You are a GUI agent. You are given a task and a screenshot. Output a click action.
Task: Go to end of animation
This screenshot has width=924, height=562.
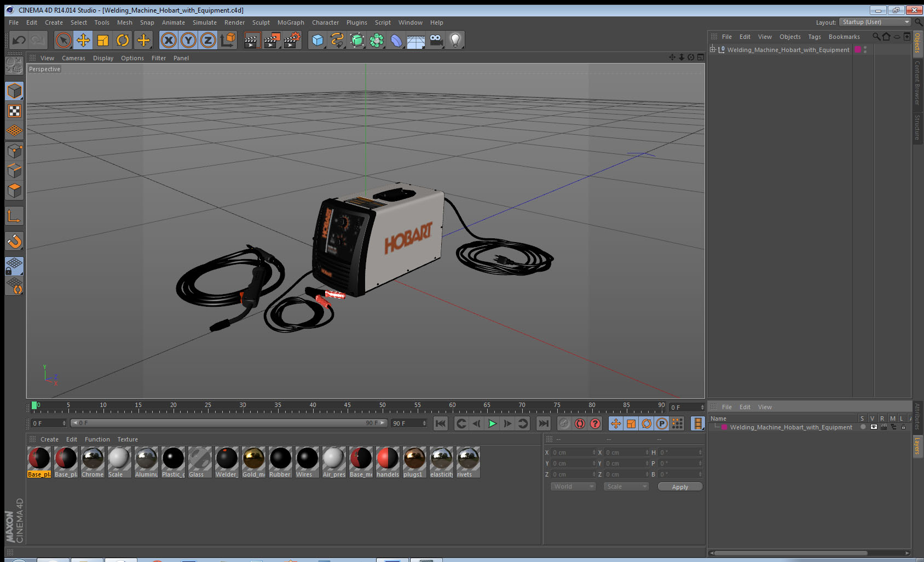click(543, 423)
